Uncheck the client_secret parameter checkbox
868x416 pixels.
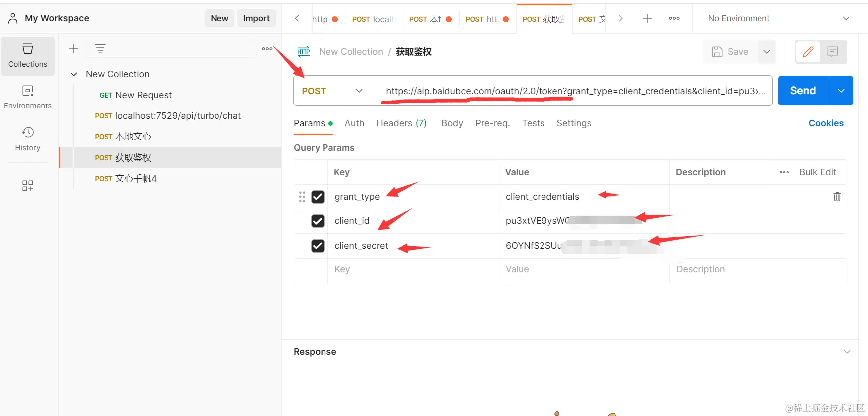[x=318, y=246]
